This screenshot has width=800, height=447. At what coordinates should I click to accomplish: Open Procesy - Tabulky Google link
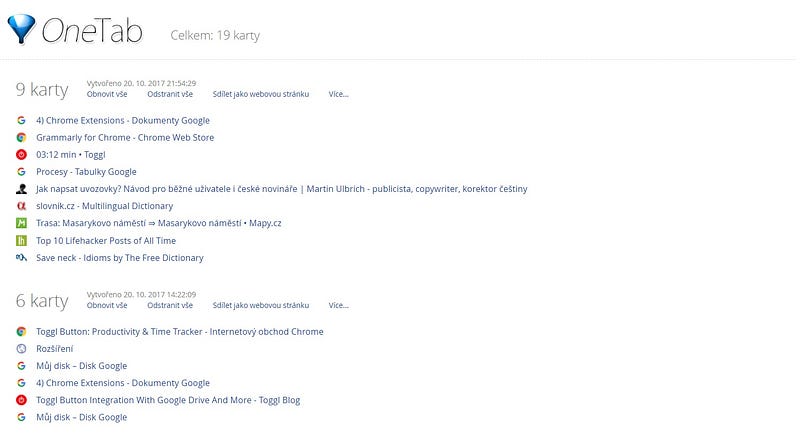[x=86, y=171]
